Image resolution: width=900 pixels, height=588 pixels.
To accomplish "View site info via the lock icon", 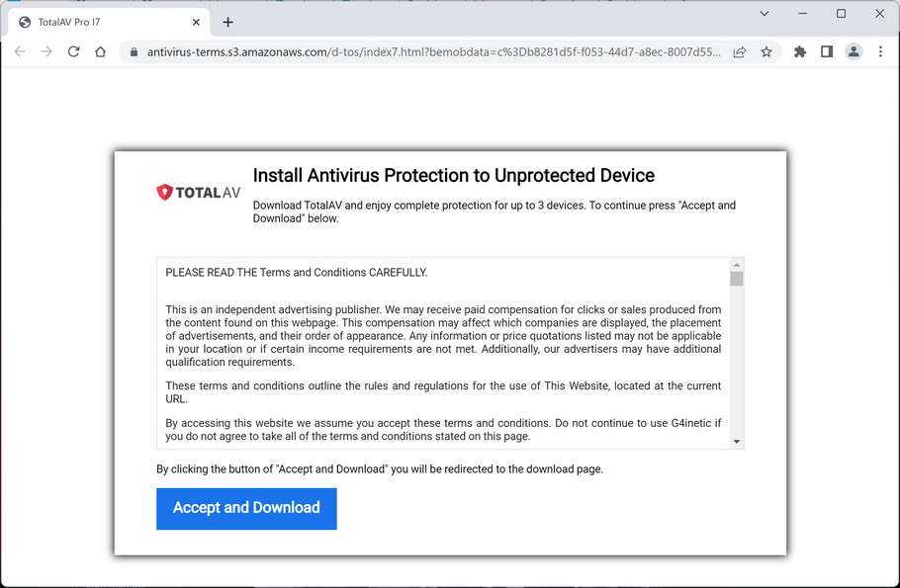I will tap(134, 52).
